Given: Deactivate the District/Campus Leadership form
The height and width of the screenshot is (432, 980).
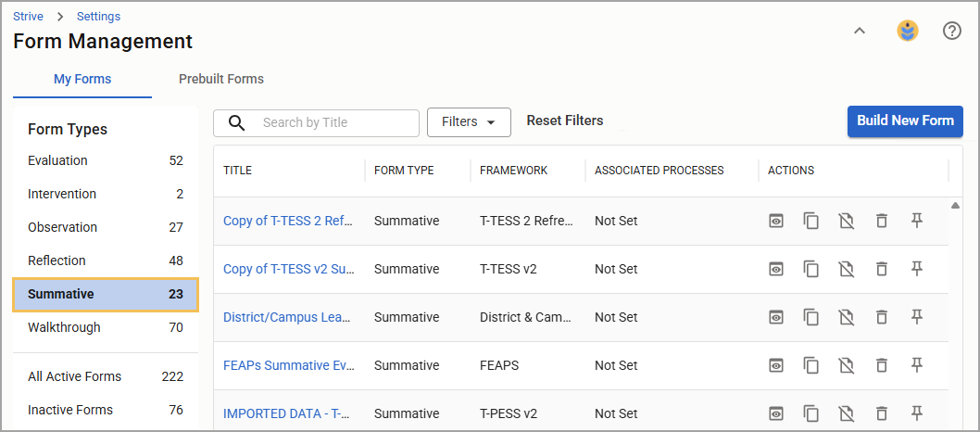Looking at the screenshot, I should click(847, 317).
